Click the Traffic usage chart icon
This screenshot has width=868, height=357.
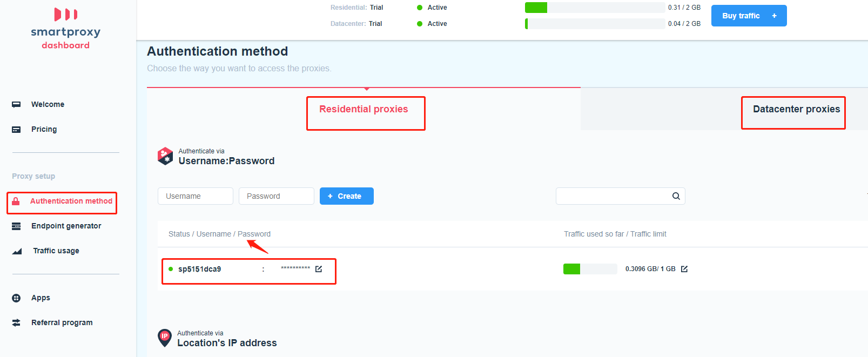[17, 251]
